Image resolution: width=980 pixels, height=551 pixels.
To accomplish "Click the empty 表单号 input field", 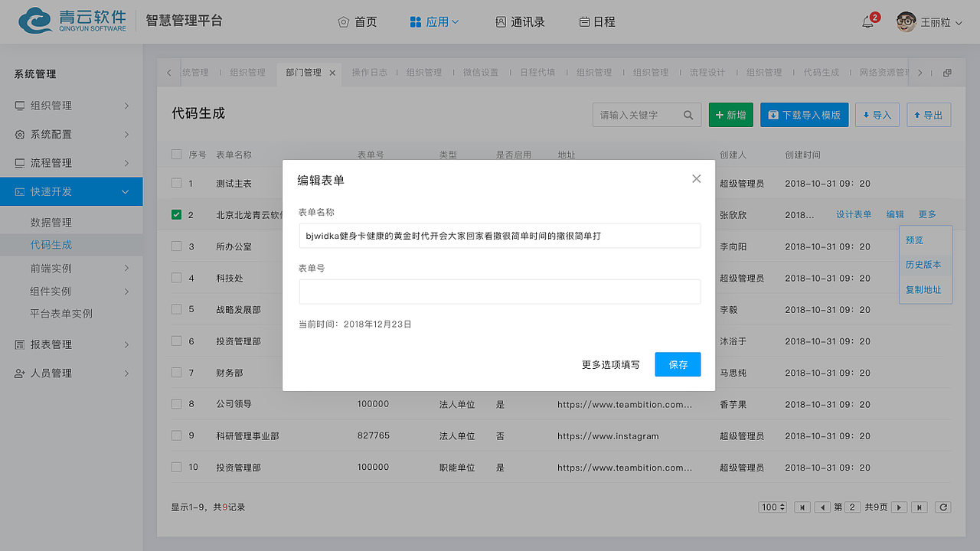I will pos(500,292).
